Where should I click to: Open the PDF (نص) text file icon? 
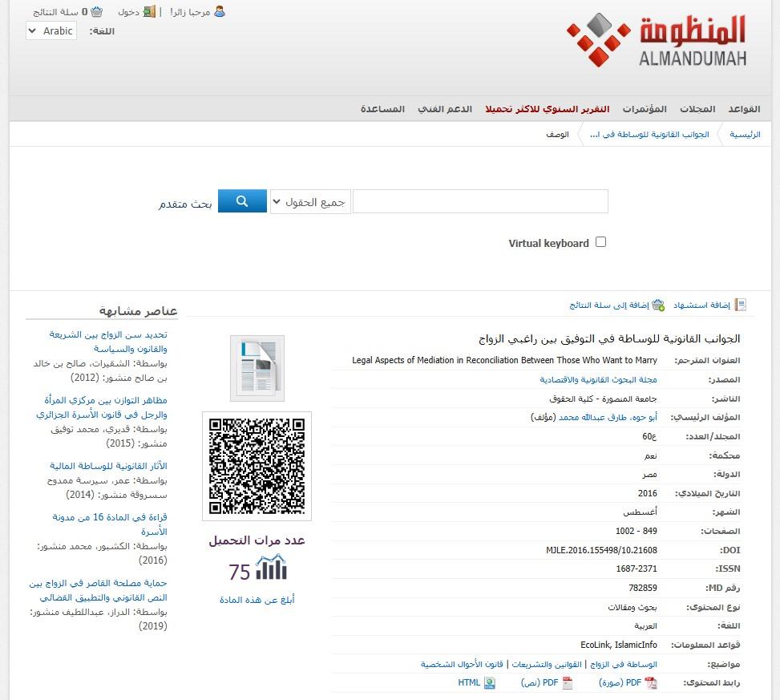coord(568,682)
